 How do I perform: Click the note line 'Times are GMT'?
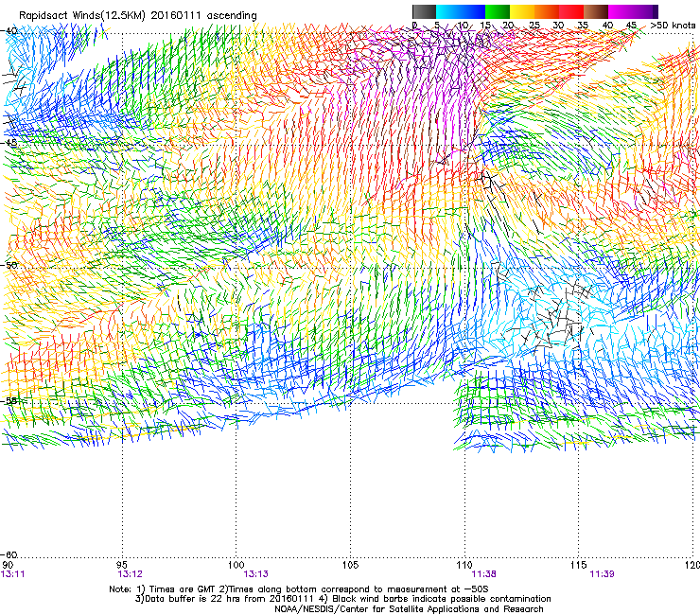coord(182,589)
